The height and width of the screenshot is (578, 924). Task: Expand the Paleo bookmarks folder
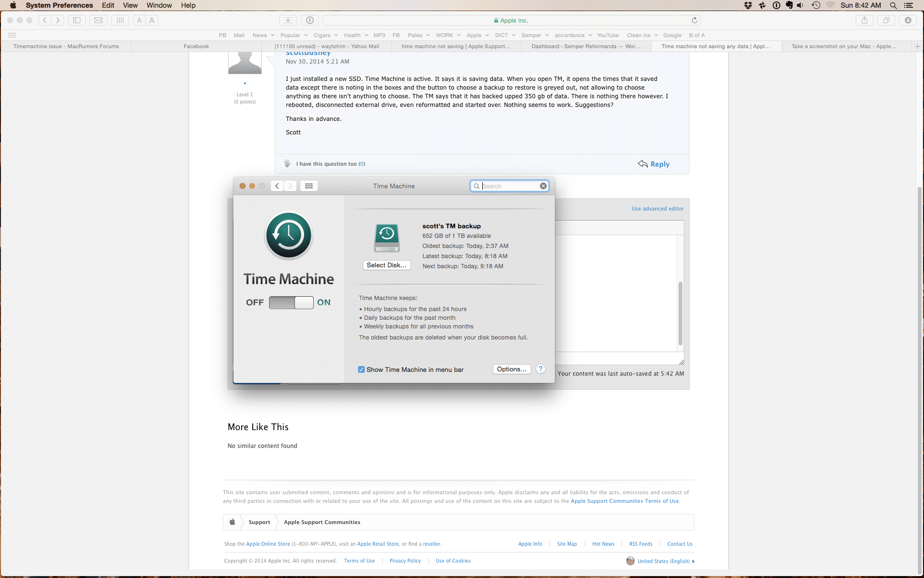point(419,35)
